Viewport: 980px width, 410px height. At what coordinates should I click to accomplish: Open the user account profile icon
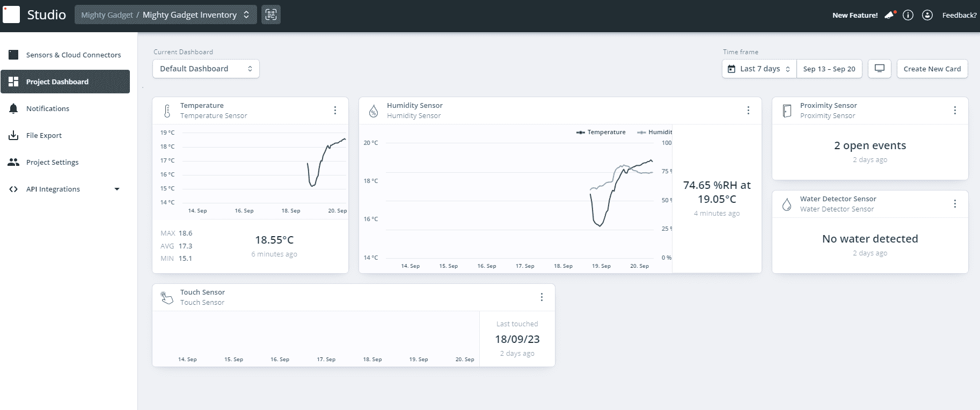[927, 15]
